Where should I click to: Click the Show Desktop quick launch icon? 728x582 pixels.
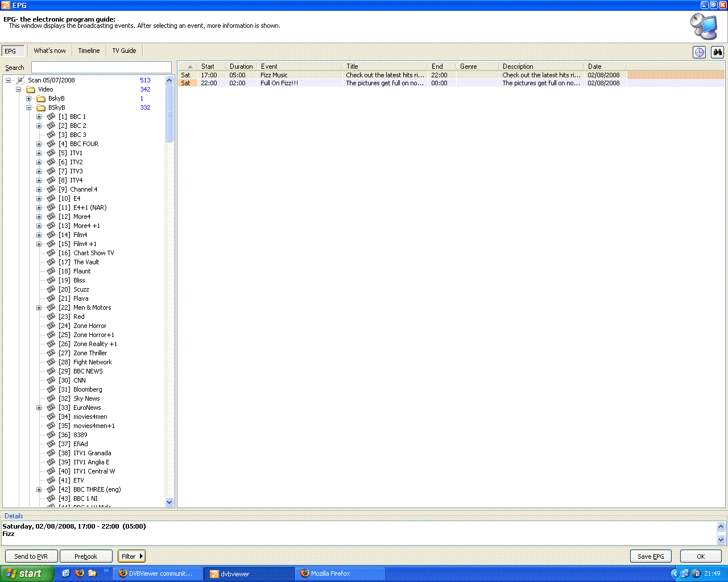[66, 573]
